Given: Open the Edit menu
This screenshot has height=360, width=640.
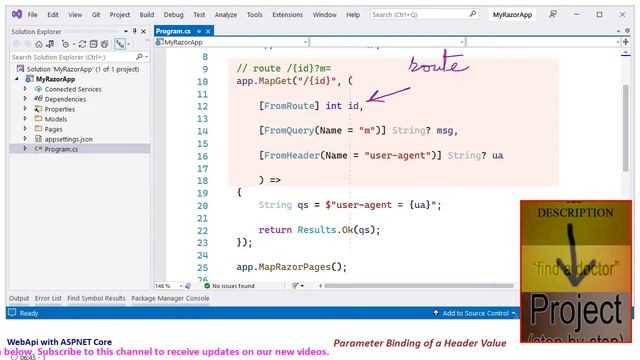Looking at the screenshot, I should (53, 15).
